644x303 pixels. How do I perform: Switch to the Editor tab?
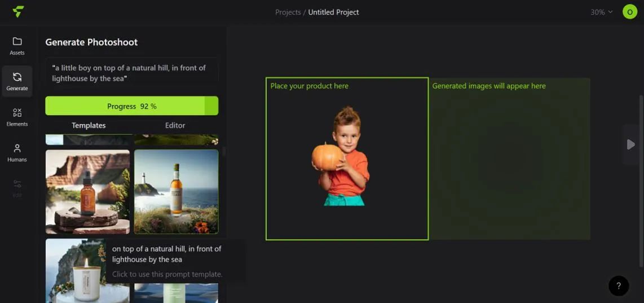175,125
